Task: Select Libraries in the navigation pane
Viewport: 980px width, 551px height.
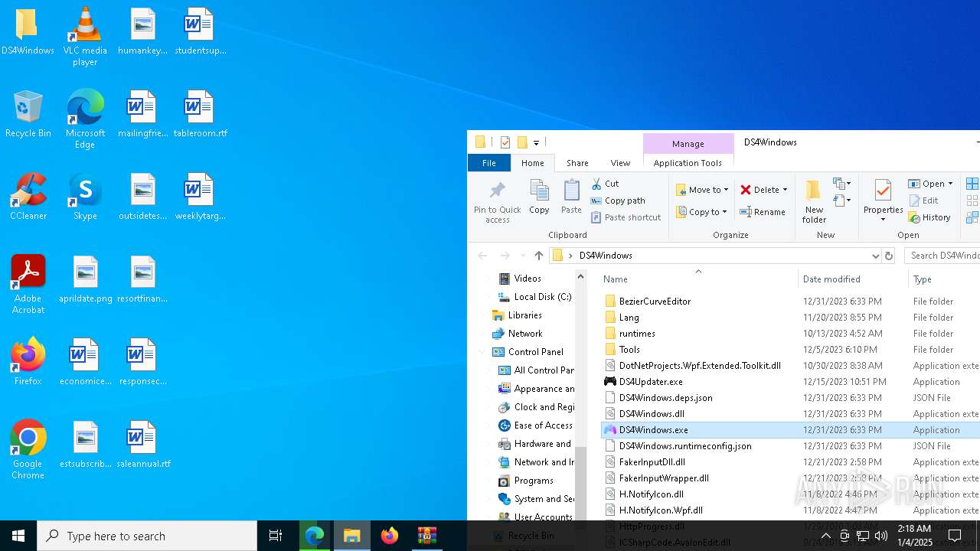Action: 518,315
